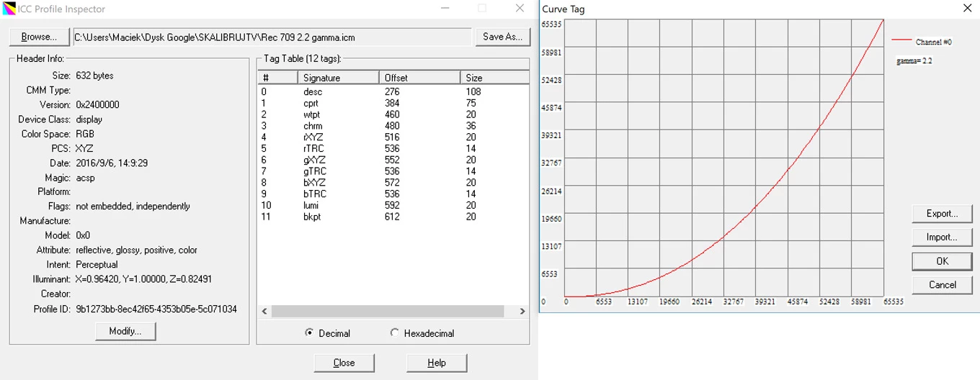980x380 pixels.
Task: Click the Size value 632 bytes
Action: 94,76
